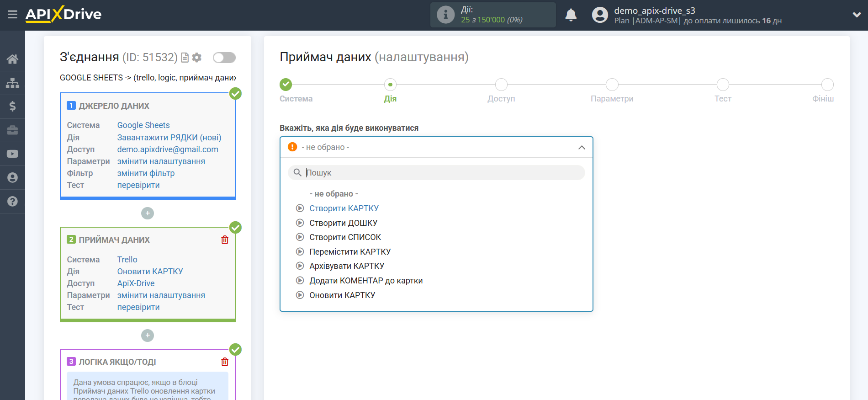Go to the Параметри step
868x400 pixels.
pyautogui.click(x=612, y=85)
